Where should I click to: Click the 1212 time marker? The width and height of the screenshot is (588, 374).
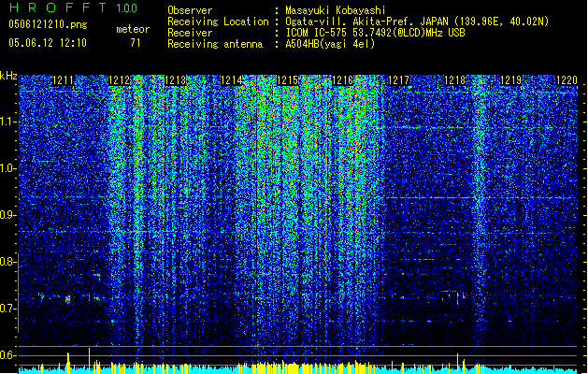pos(119,80)
